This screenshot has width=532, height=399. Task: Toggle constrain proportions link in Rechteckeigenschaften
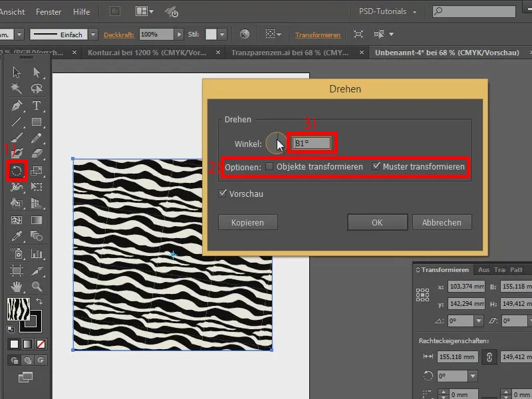click(x=489, y=357)
